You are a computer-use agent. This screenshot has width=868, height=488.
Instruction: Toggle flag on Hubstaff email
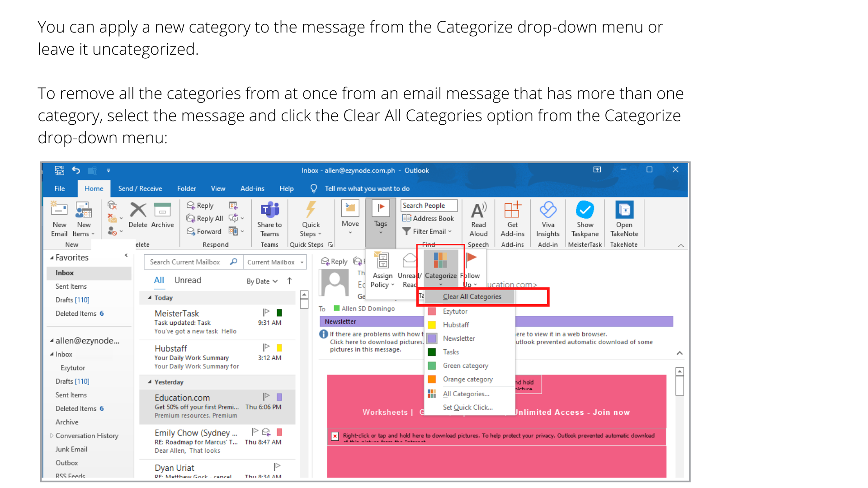(x=266, y=347)
